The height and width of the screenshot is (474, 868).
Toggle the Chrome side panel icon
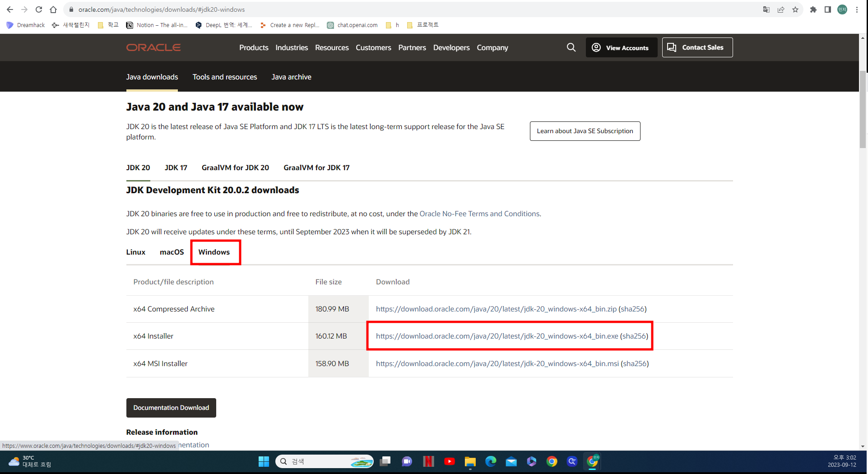point(828,9)
